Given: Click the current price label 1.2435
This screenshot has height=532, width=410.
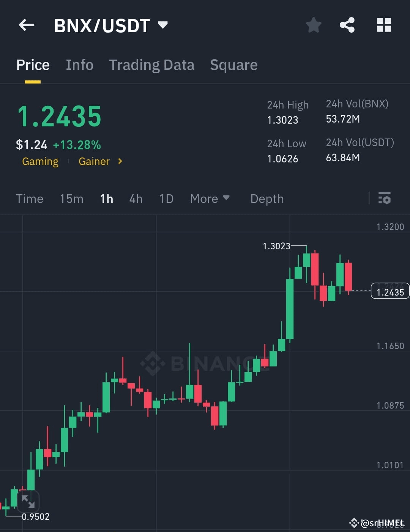Looking at the screenshot, I should point(390,291).
